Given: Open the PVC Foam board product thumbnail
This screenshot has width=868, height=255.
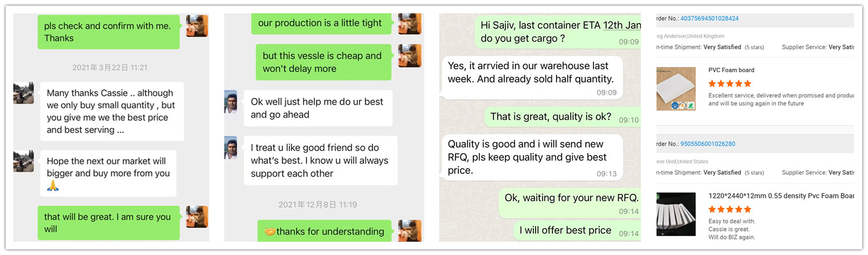Looking at the screenshot, I should pyautogui.click(x=676, y=89).
